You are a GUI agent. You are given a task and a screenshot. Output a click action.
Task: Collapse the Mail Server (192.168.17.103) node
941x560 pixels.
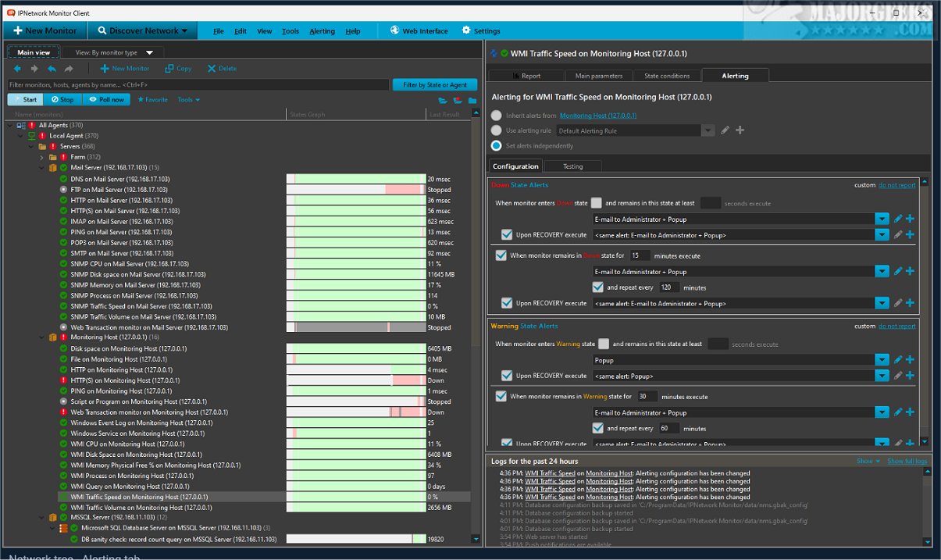click(x=43, y=168)
